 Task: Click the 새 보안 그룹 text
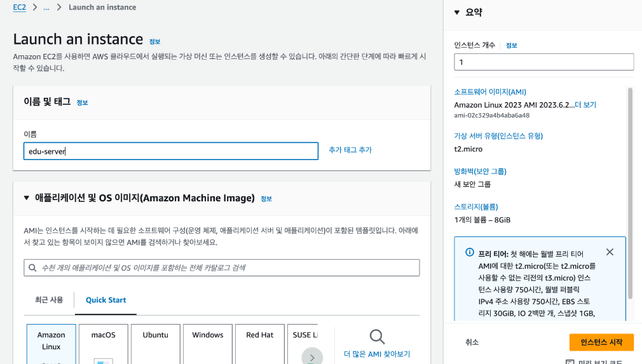(x=472, y=184)
